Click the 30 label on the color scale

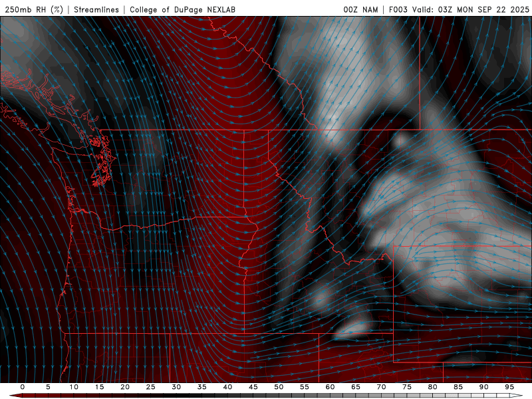176,387
